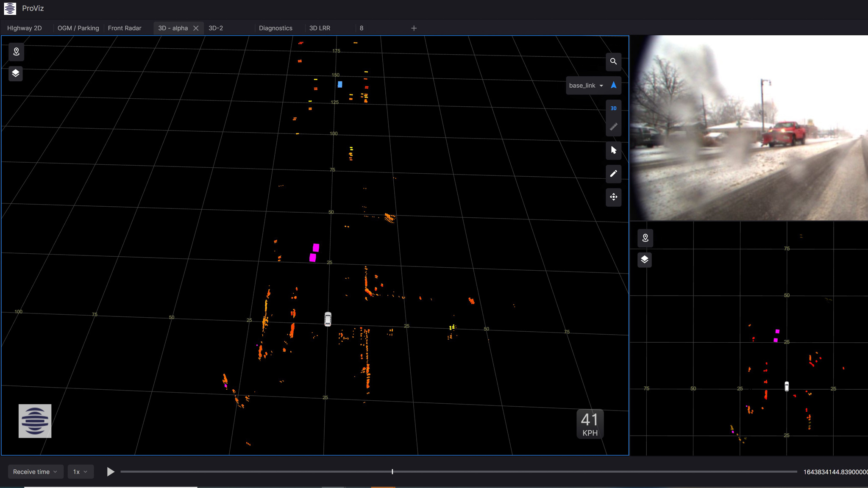Screen dimensions: 868x488
Task: Click the blue follow-mode arrow icon
Action: pos(613,85)
